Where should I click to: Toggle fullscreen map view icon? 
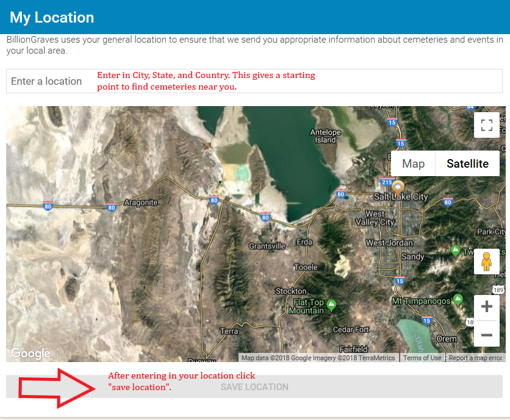(x=487, y=125)
